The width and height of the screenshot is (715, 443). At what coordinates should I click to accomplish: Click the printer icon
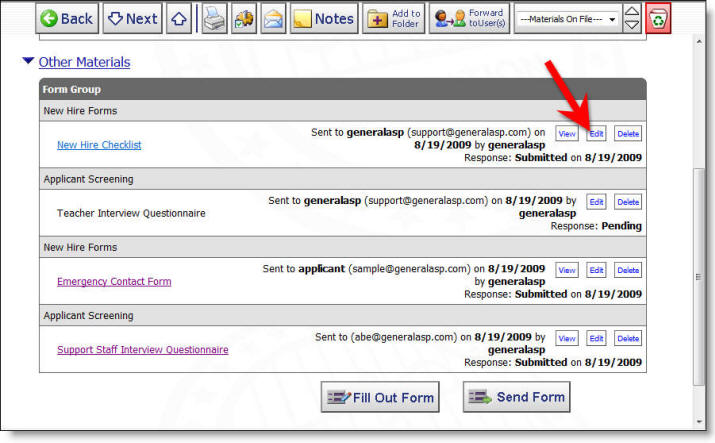click(x=215, y=18)
